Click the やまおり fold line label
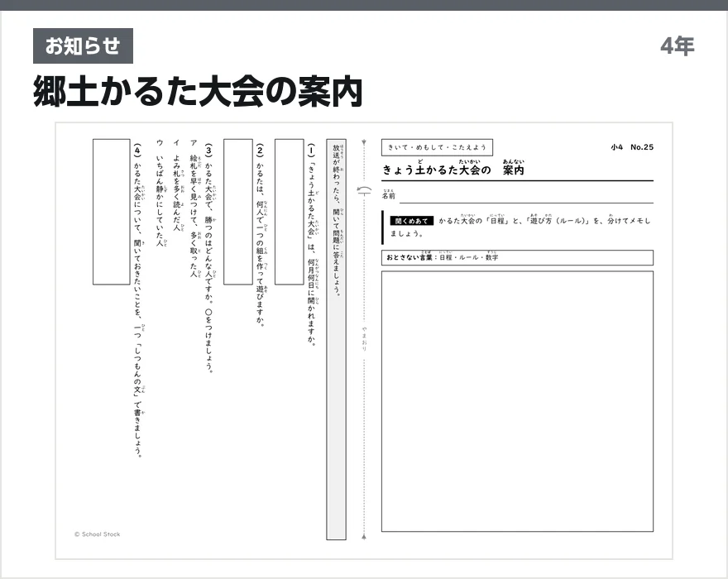Viewport: 728px width, 579px height. tap(364, 338)
